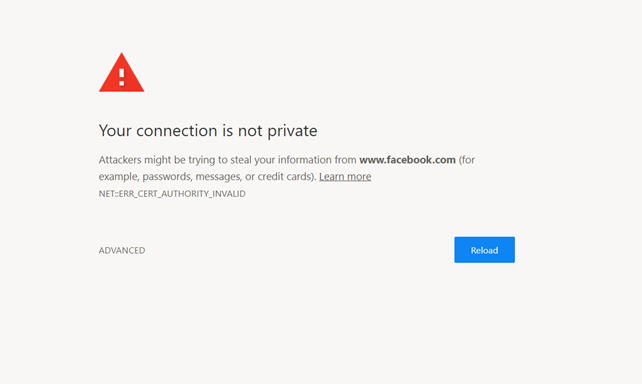Click the word trying in the warning text
The image size is (642, 384).
click(x=201, y=160)
